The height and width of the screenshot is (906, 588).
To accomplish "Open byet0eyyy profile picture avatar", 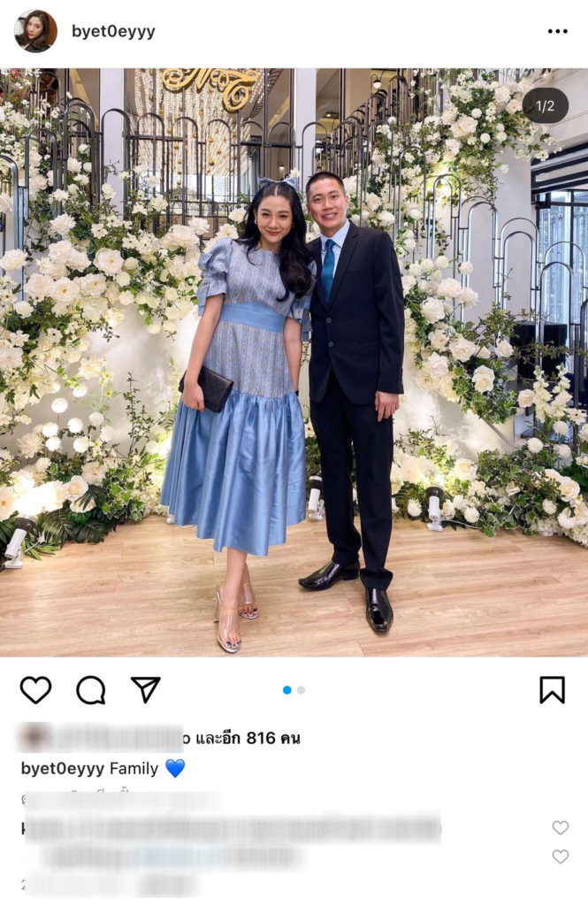I will point(36,31).
